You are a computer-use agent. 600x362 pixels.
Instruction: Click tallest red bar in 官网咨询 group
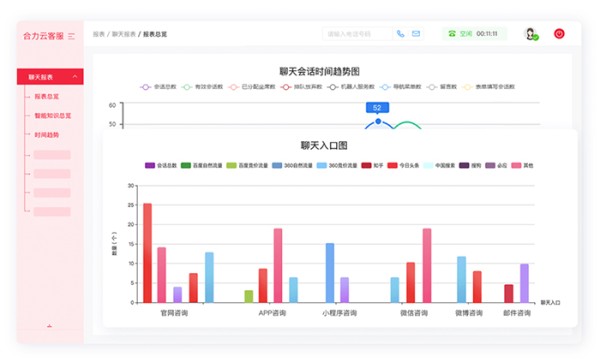point(147,253)
